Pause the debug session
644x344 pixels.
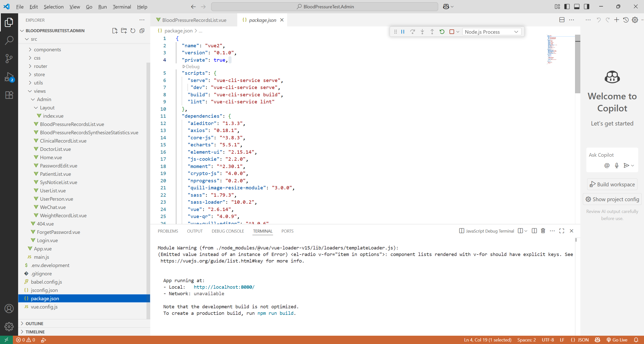point(403,32)
